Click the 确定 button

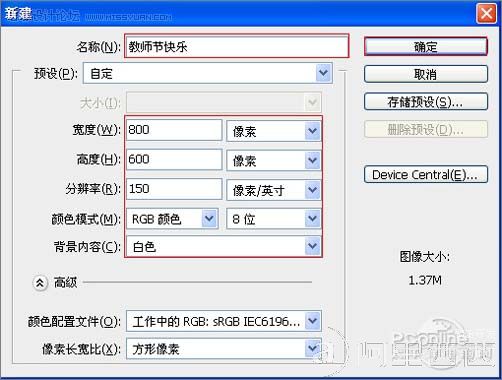pos(426,46)
